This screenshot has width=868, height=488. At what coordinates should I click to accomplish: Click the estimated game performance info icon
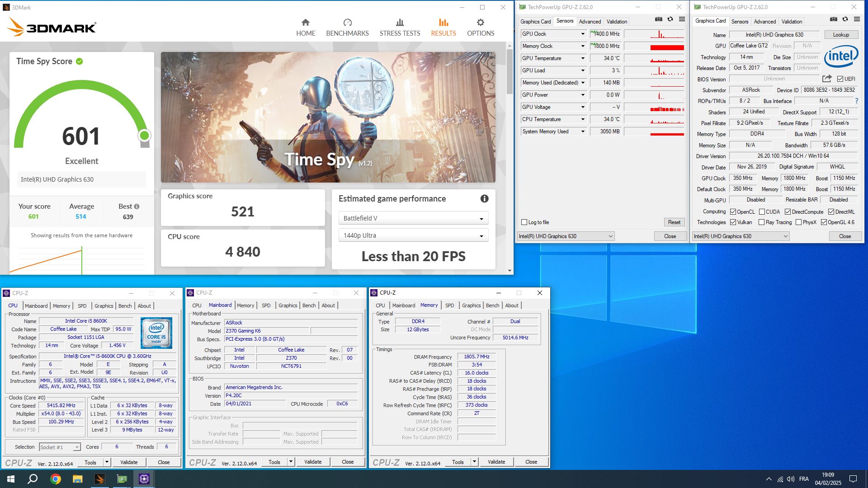[x=484, y=199]
